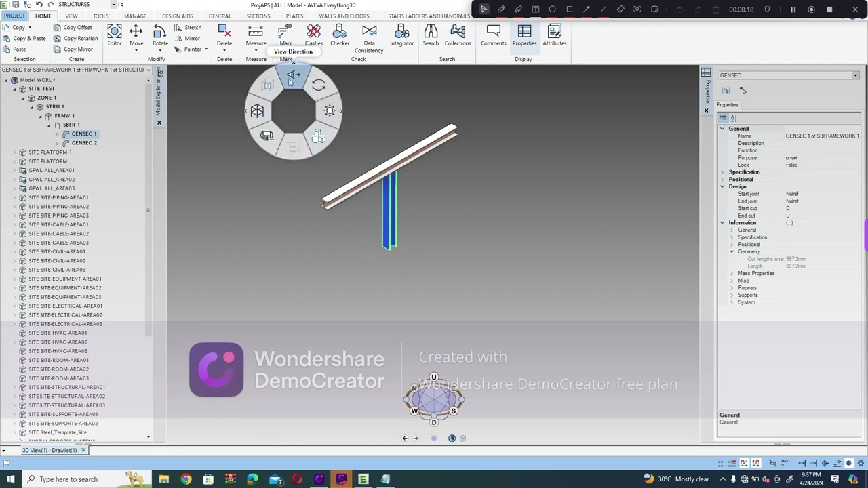Close the 3D View(1) Drawlist tab
The image size is (868, 488).
pos(83,451)
